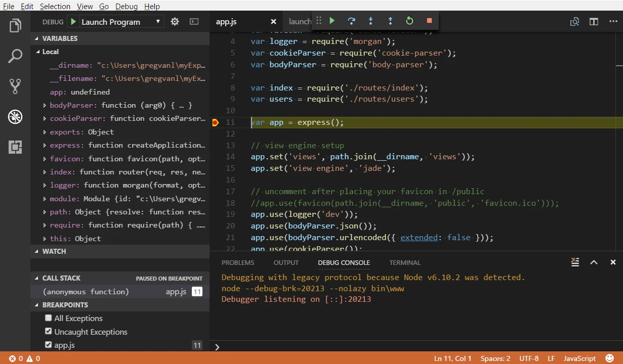This screenshot has width=623, height=364.
Task: Collapse the Local variables scope
Action: point(37,51)
